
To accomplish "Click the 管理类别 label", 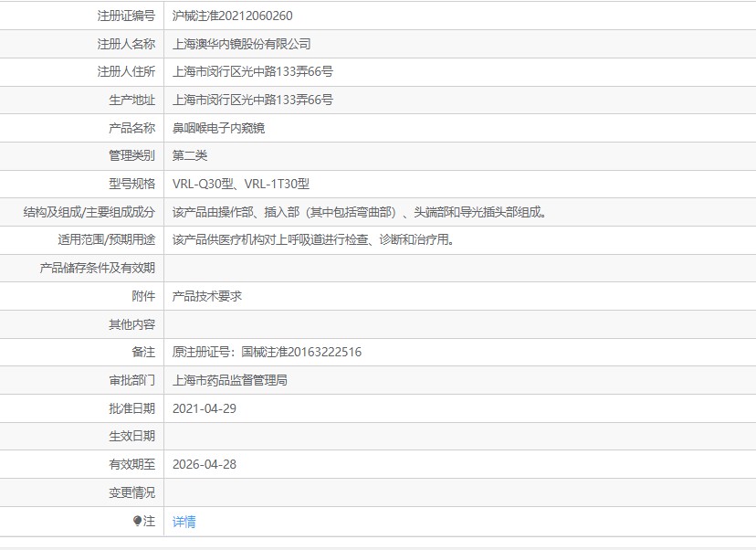I will tap(132, 155).
